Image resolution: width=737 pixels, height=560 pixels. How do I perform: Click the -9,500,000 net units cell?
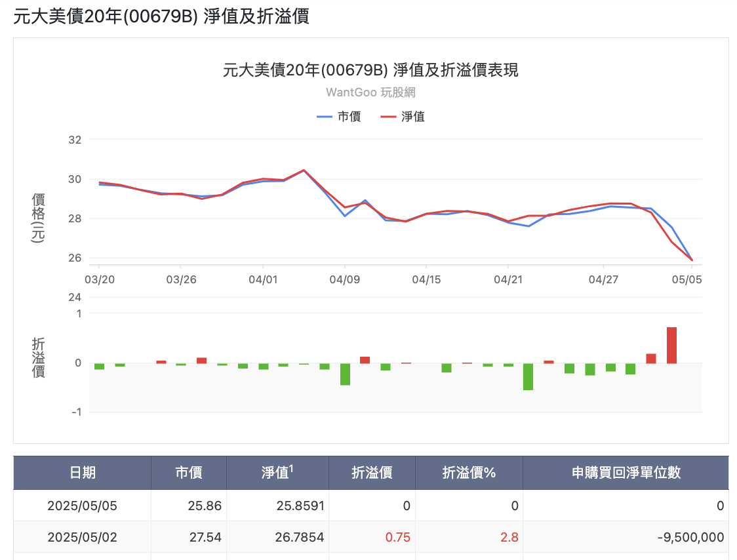690,537
